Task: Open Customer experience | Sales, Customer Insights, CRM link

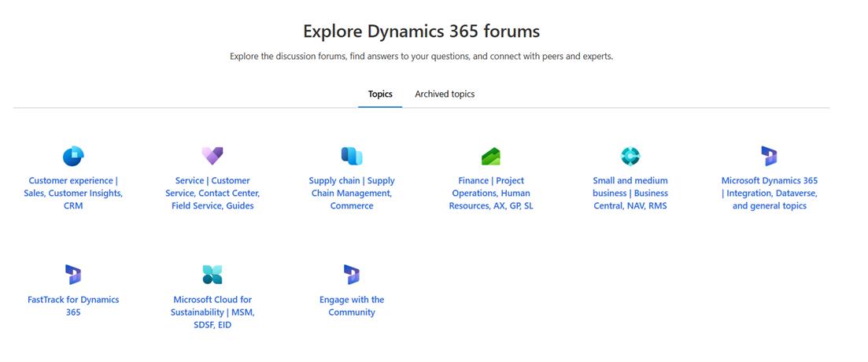Action: (x=73, y=193)
